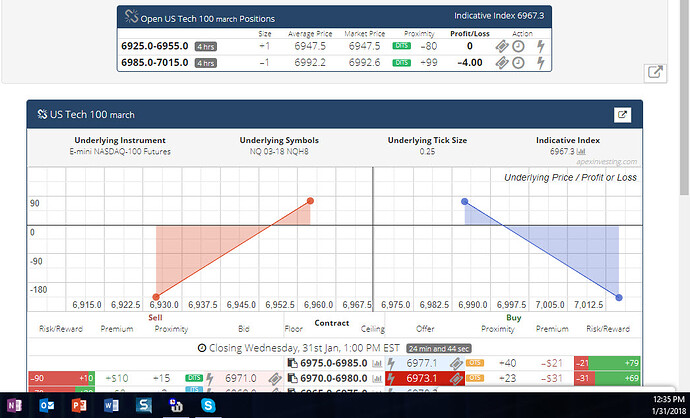The image size is (690, 418).
Task: Open PowerPoint from the taskbar
Action: point(79,405)
